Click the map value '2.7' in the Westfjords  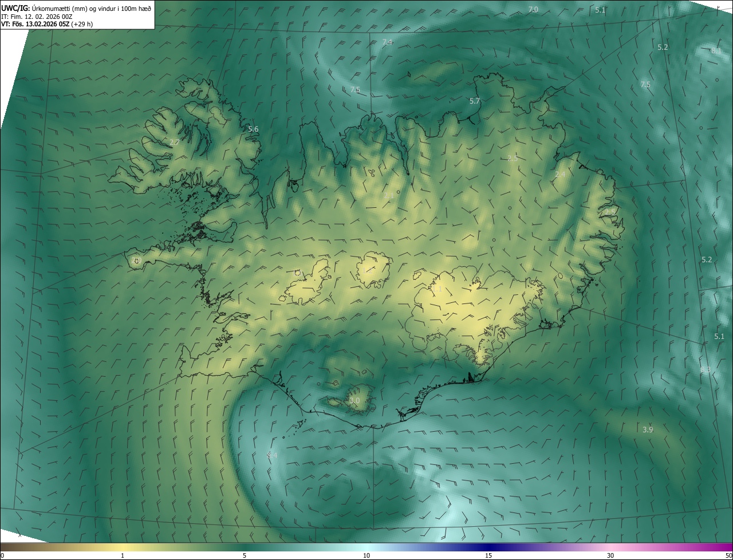(x=175, y=142)
